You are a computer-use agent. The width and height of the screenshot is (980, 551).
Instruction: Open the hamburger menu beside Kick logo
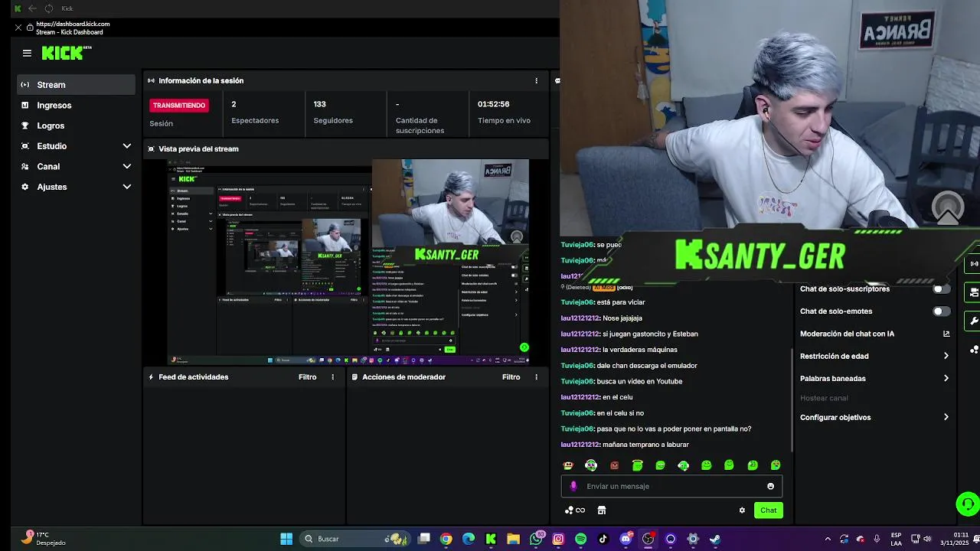tap(27, 53)
